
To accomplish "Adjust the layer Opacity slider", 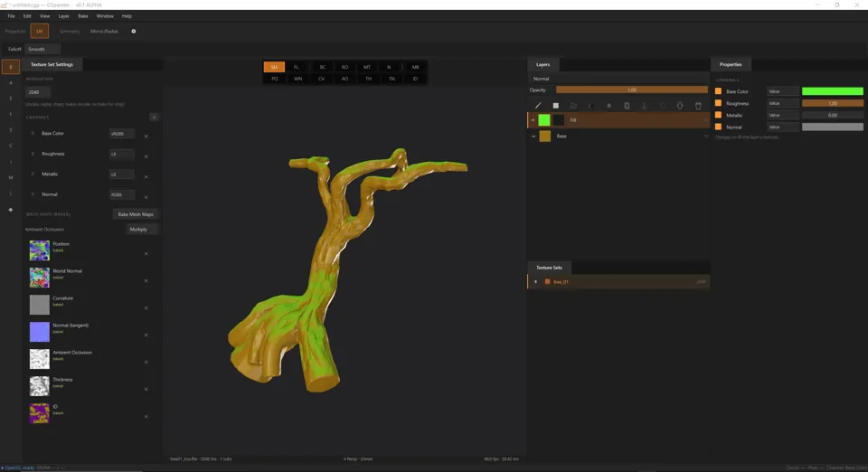I will coord(632,90).
